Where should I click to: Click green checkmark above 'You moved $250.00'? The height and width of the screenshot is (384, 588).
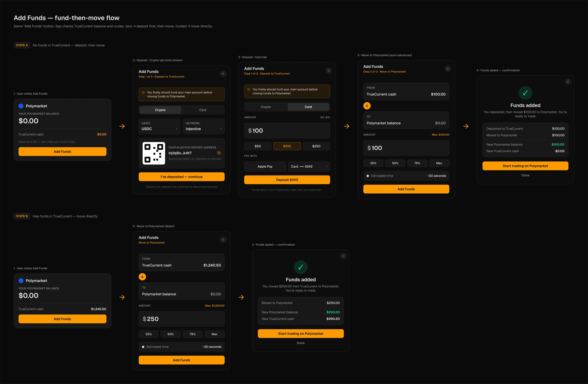coord(301,267)
